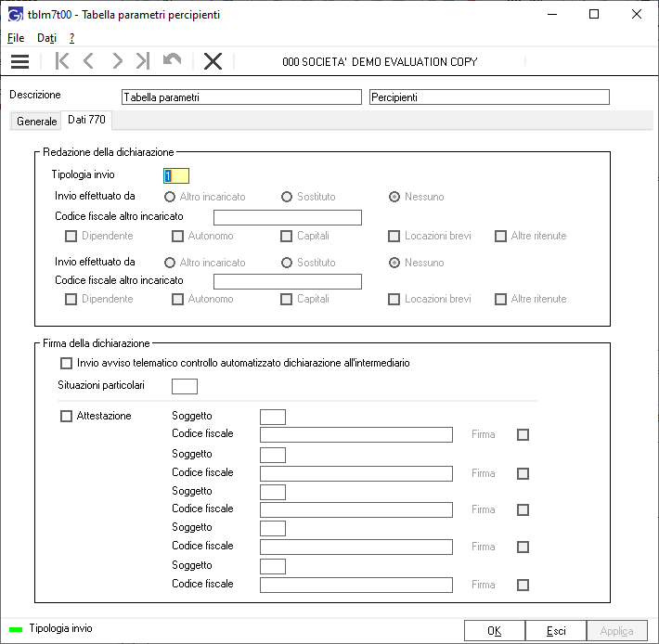
Task: Go to last record arrow
Action: pos(143,61)
